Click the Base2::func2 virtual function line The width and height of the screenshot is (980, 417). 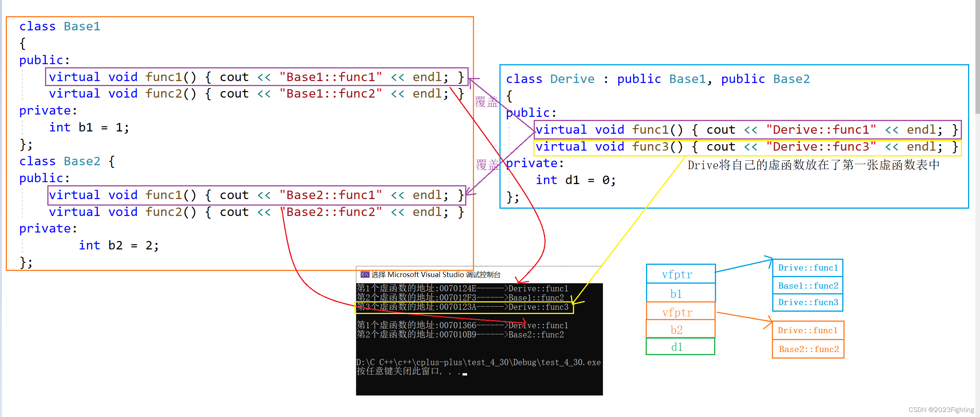click(x=257, y=212)
